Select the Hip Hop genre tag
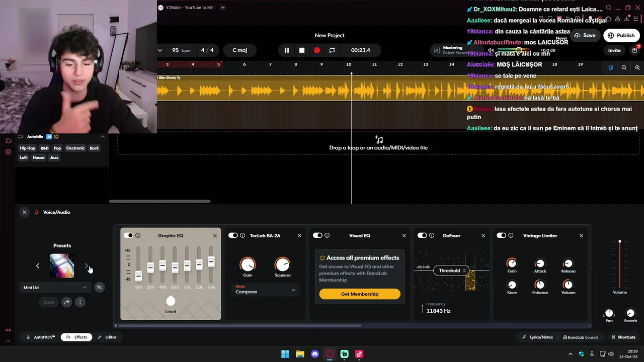This screenshot has height=362, width=644. pyautogui.click(x=28, y=148)
